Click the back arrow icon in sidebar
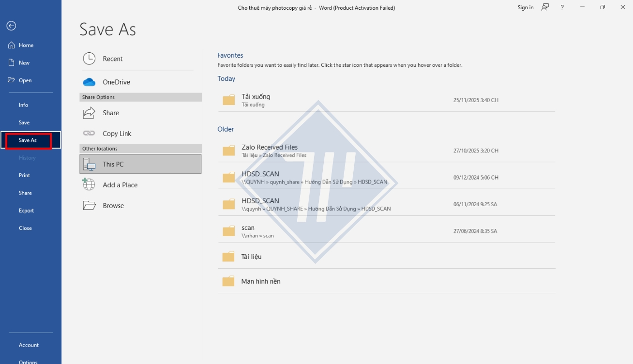This screenshot has height=364, width=633. (11, 26)
